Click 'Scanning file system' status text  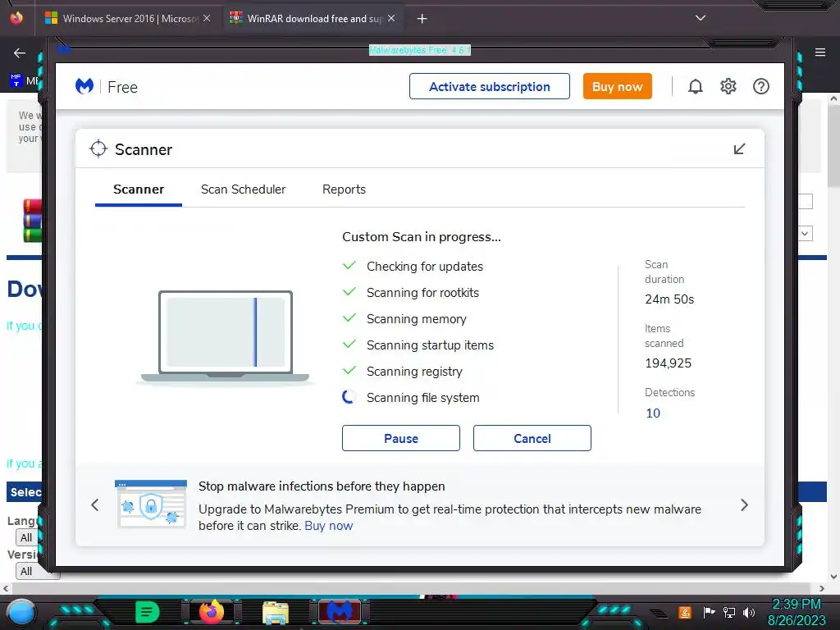click(422, 398)
